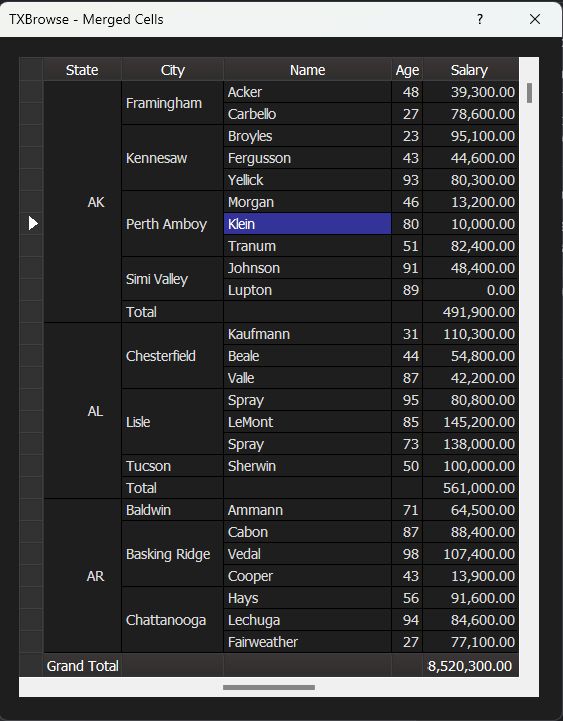Click the Kaufmann name cell
Viewport: 563px width, 721px height.
[x=307, y=334]
